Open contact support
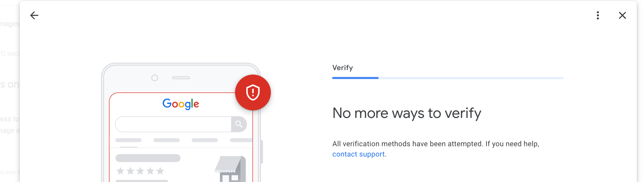Image resolution: width=644 pixels, height=182 pixels. [x=359, y=154]
